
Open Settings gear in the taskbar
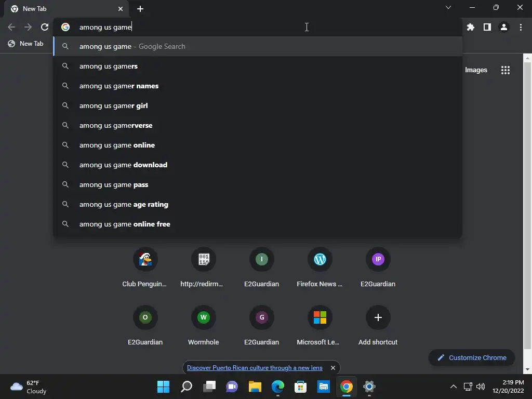tap(369, 387)
